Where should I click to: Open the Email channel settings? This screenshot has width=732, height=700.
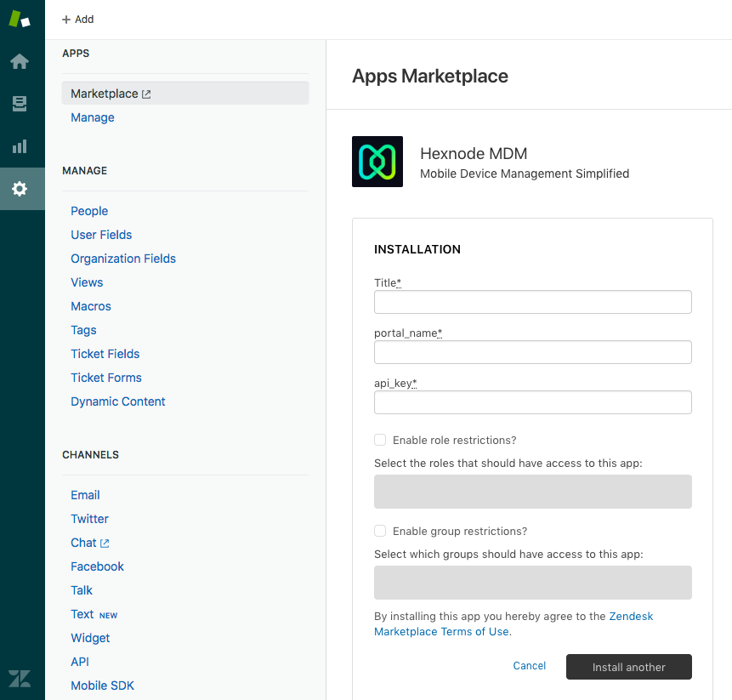click(85, 494)
